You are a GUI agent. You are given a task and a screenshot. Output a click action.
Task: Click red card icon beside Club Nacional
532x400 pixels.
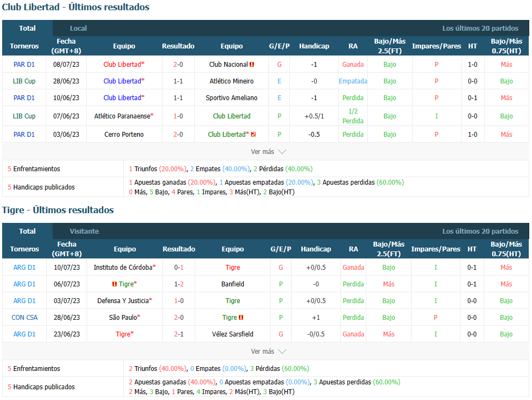[252, 65]
